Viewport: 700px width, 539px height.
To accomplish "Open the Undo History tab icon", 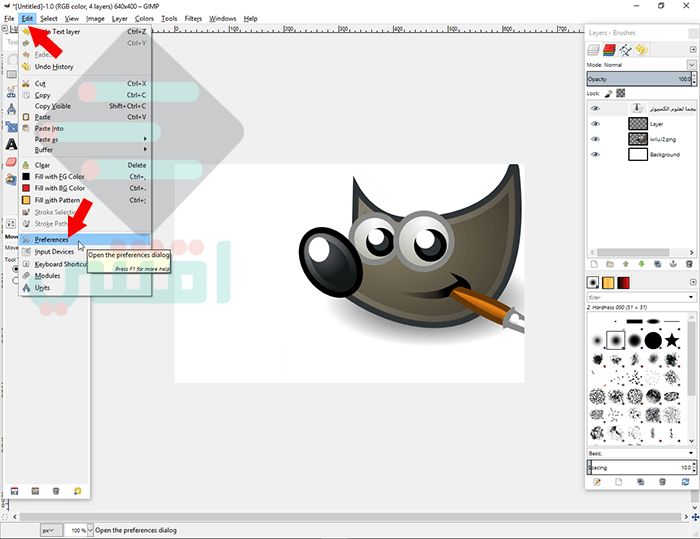I will 642,50.
